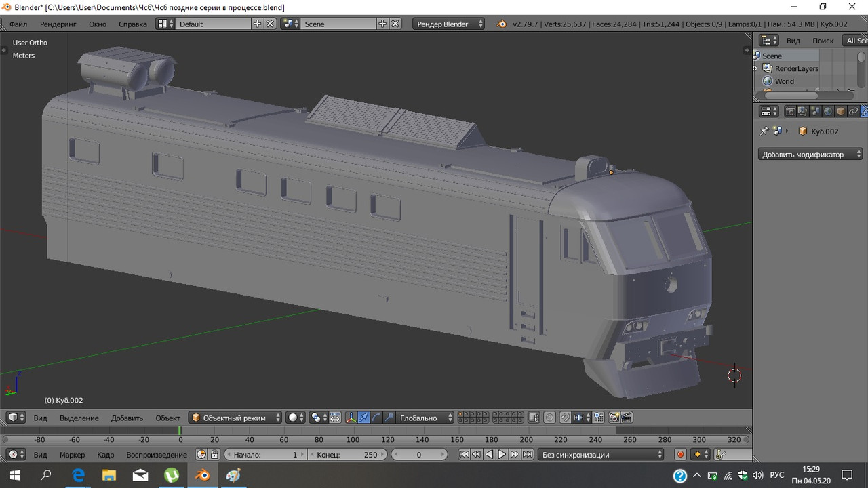
Task: Open the Render properties tab (camera icon)
Action: coord(790,111)
